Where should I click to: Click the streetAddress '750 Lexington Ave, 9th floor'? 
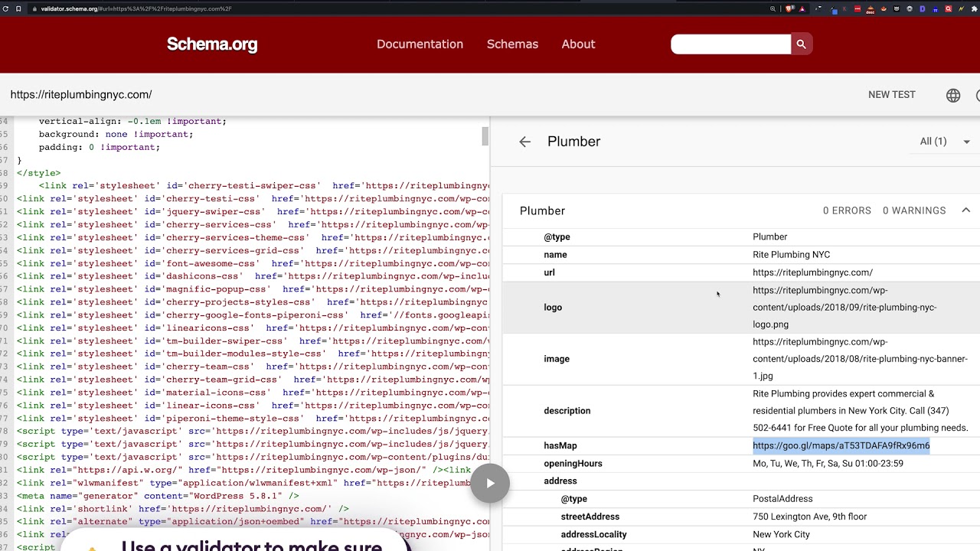point(809,517)
